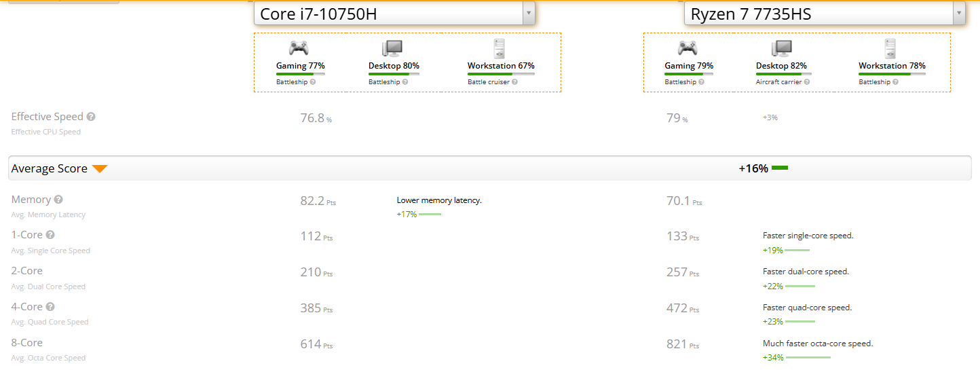Click the +3% effective speed difference
This screenshot has width=980, height=370.
click(x=770, y=117)
